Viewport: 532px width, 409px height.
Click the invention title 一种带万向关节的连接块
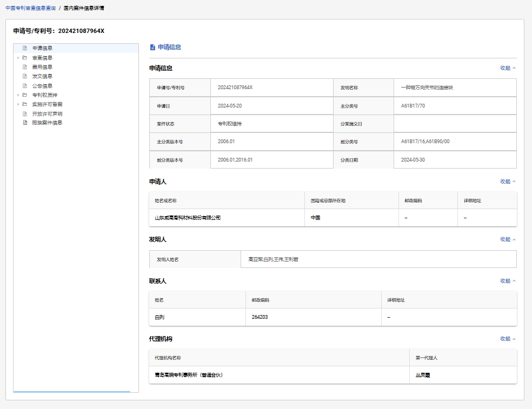point(427,88)
